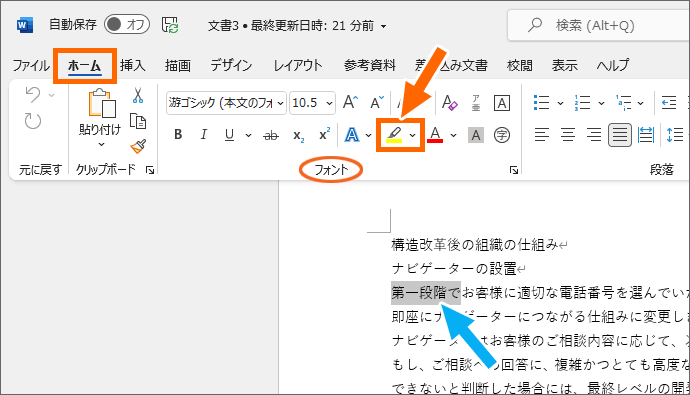Go to the 参考資料 tab
The image size is (690, 395).
pyautogui.click(x=370, y=66)
